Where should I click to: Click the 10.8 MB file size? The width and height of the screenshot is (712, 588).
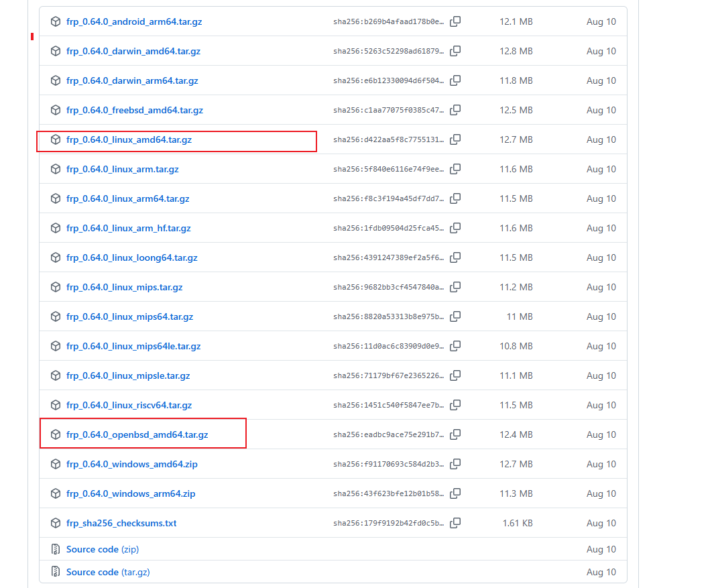coord(516,346)
